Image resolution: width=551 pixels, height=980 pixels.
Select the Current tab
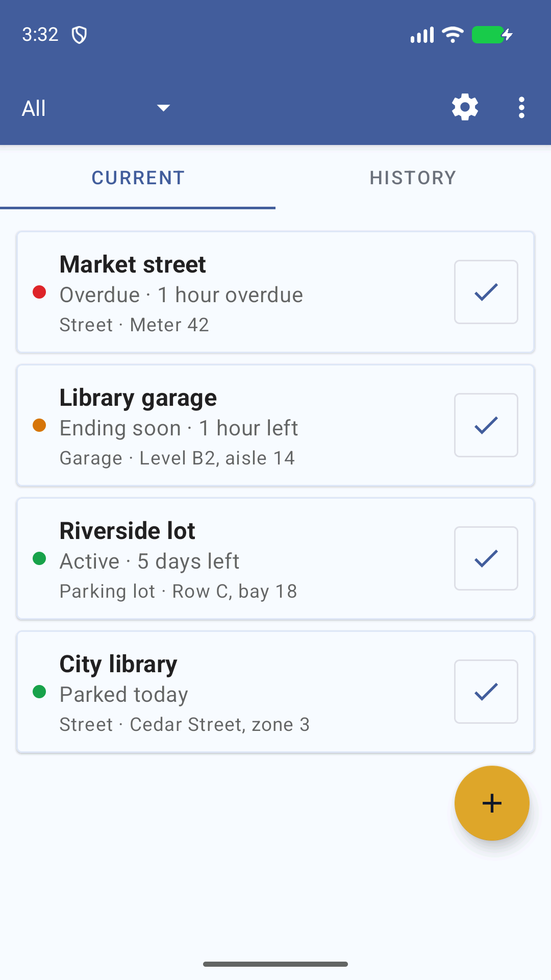(138, 178)
